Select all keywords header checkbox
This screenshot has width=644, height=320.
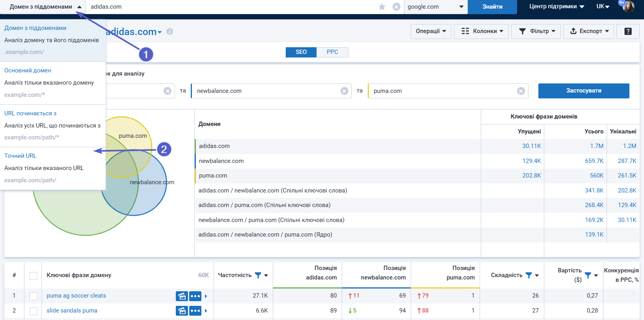pyautogui.click(x=34, y=276)
